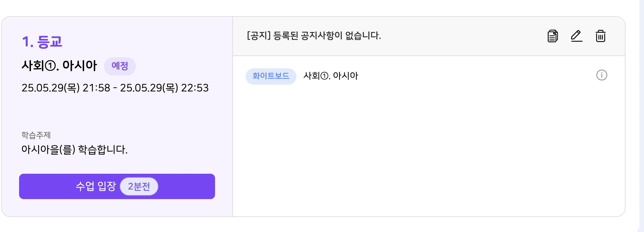Click the 1. 등교 heading
Screen dimensions: 644x232
coord(42,42)
